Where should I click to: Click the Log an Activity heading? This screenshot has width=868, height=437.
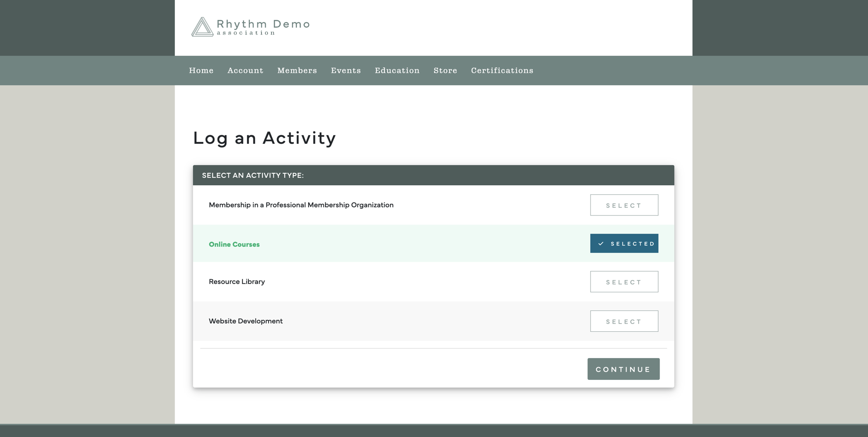pos(265,137)
